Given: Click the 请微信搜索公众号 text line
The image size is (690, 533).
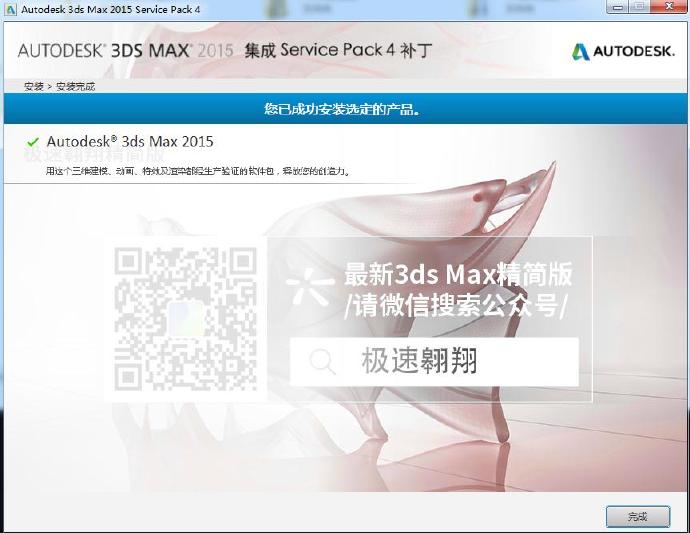Looking at the screenshot, I should pyautogui.click(x=455, y=307).
